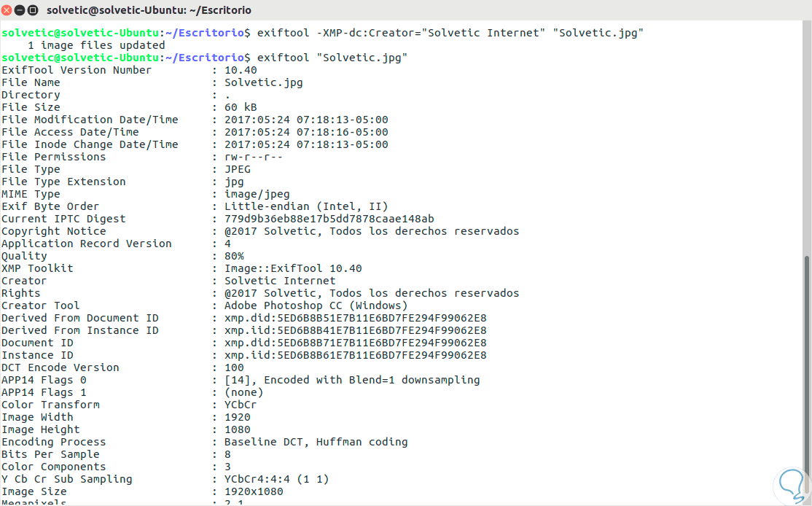Click the MIME Type value 'image/jpeg'
Viewport: 812px width, 506px height.
tap(257, 194)
